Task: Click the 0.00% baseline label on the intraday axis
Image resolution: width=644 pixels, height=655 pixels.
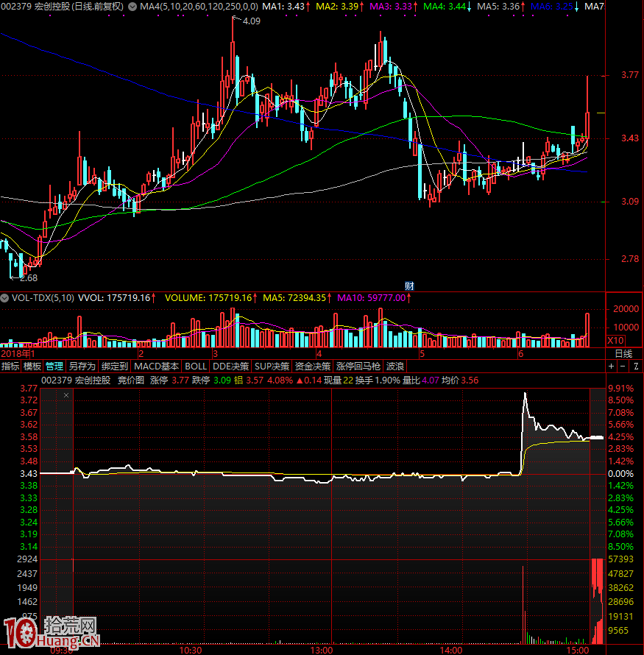Action: [620, 474]
